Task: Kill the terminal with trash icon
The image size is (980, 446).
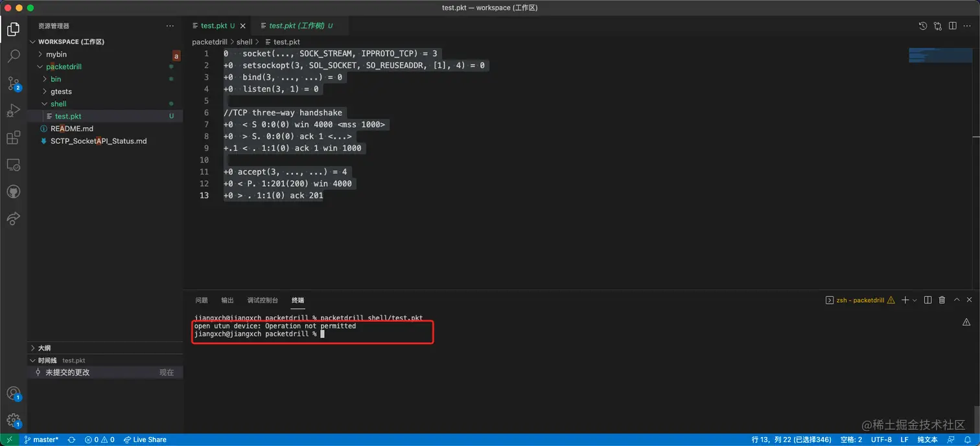Action: (942, 300)
